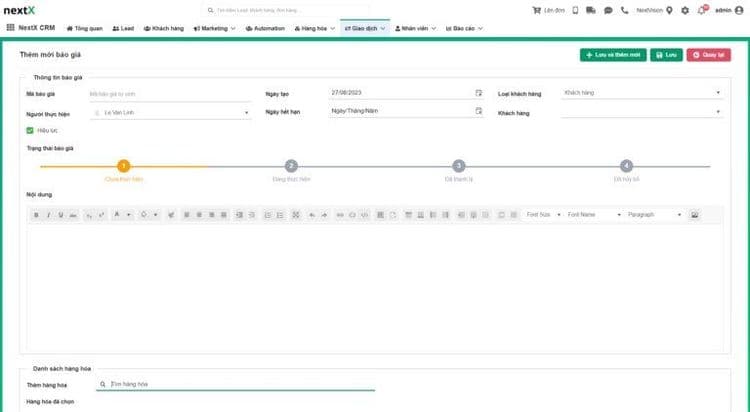Open the Paragraph style dropdown
750x412 pixels.
[655, 215]
